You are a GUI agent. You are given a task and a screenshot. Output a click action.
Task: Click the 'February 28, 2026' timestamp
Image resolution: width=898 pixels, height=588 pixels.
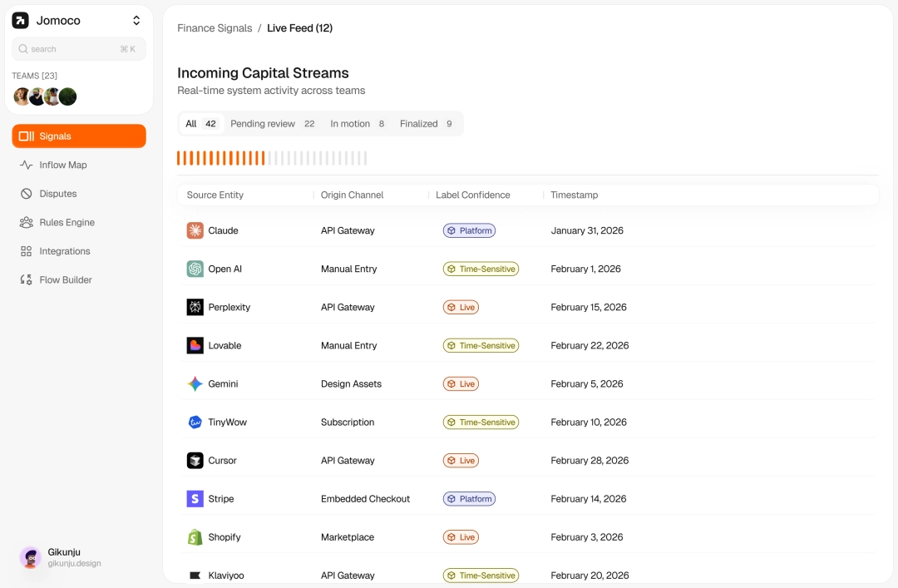590,461
